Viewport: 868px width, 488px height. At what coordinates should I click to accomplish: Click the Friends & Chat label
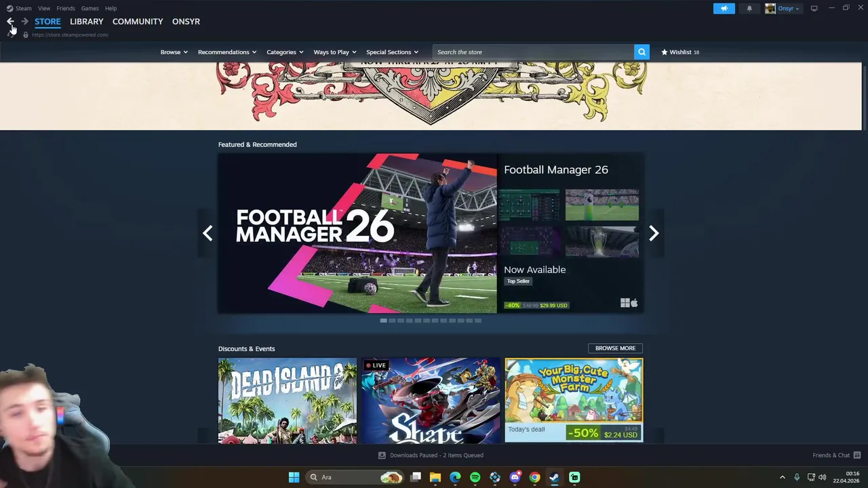[831, 455]
